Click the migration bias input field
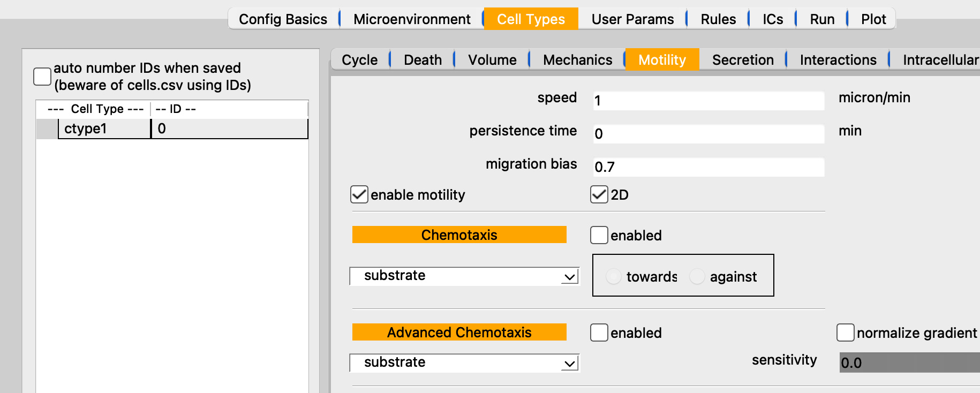 708,167
